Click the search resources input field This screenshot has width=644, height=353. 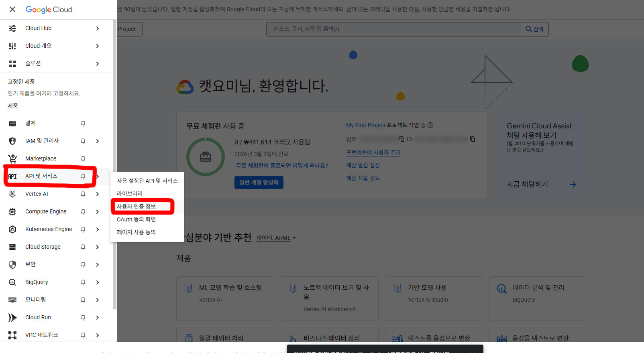[393, 29]
